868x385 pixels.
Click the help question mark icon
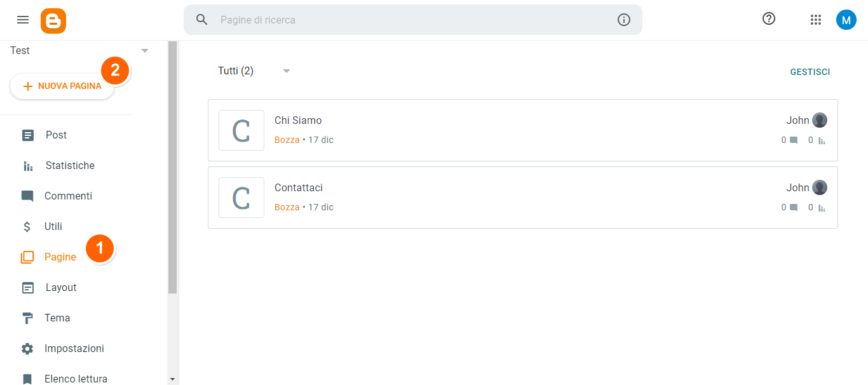pyautogui.click(x=768, y=19)
